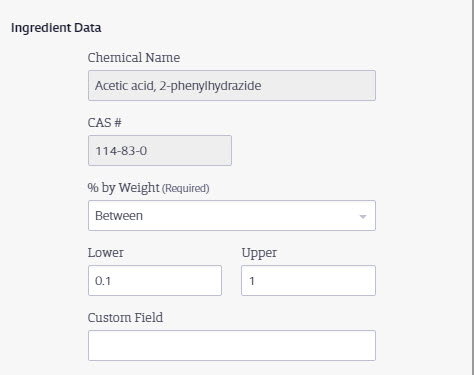This screenshot has height=375, width=474.
Task: Click the CAS # field
Action: [x=160, y=150]
